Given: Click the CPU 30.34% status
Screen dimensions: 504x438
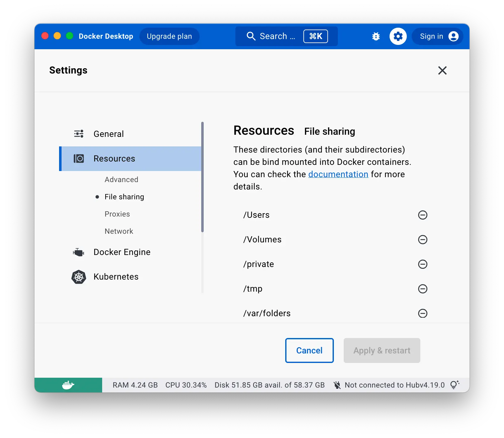Looking at the screenshot, I should [186, 385].
